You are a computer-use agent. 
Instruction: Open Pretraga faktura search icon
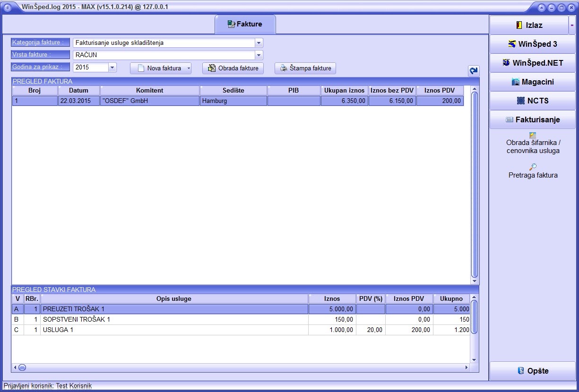pyautogui.click(x=533, y=167)
